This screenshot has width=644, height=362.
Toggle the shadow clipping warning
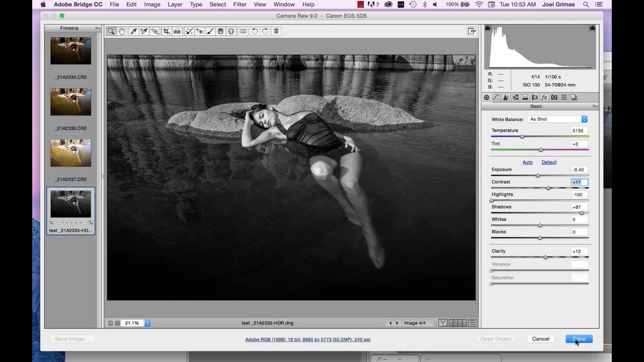point(487,28)
